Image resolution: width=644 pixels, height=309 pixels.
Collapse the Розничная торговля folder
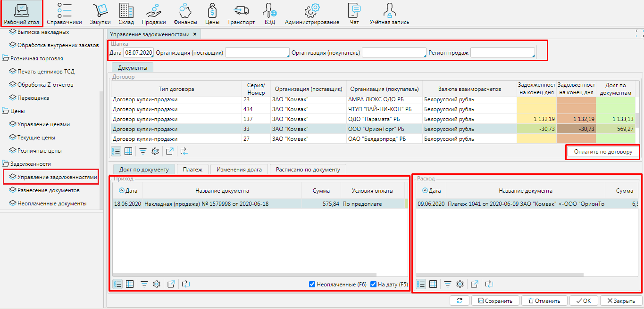[6, 58]
